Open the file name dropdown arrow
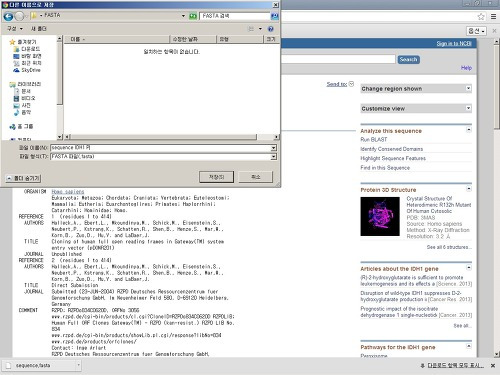Image resolution: width=500 pixels, height=375 pixels. [x=274, y=148]
